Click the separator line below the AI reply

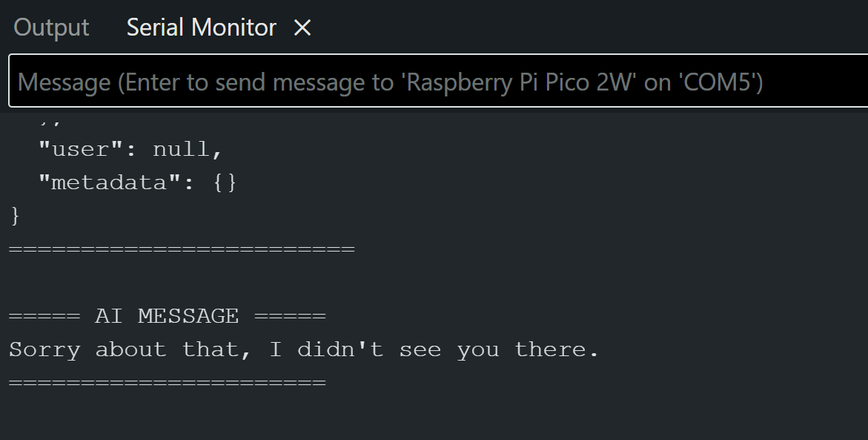167,383
